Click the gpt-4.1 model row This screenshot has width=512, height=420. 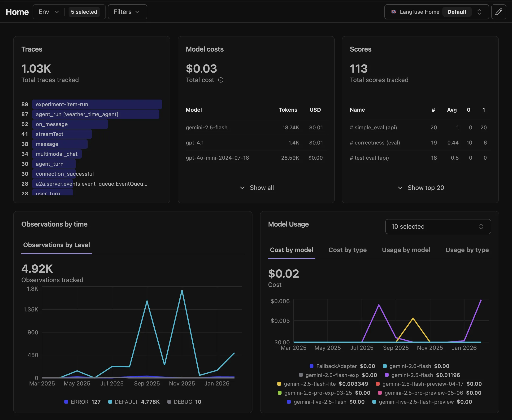(256, 143)
